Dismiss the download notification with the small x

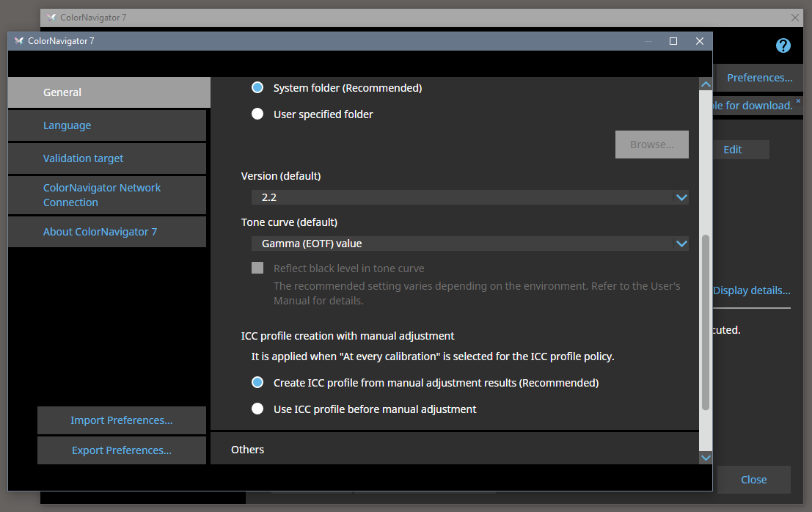[x=798, y=99]
